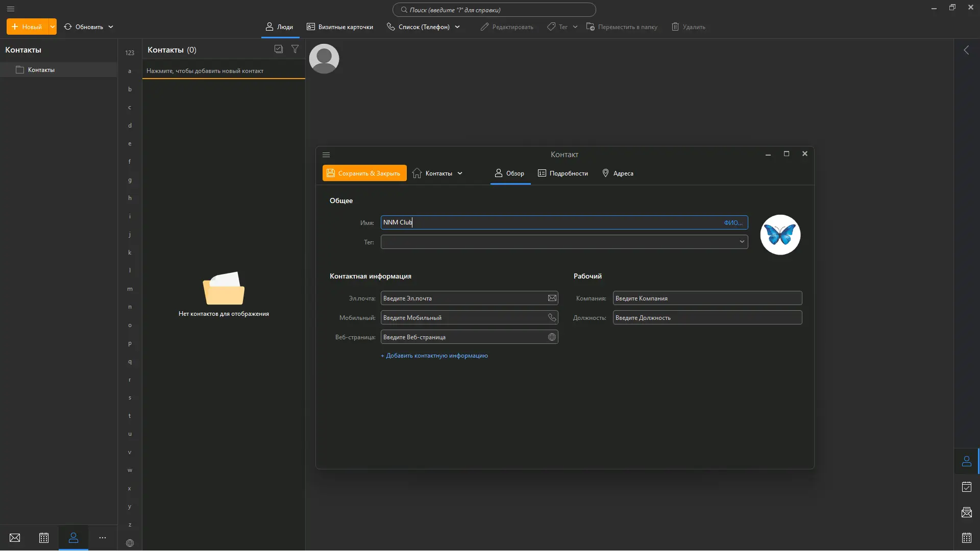This screenshot has width=980, height=551.
Task: Expand the right sidebar with arrow icon
Action: [966, 50]
